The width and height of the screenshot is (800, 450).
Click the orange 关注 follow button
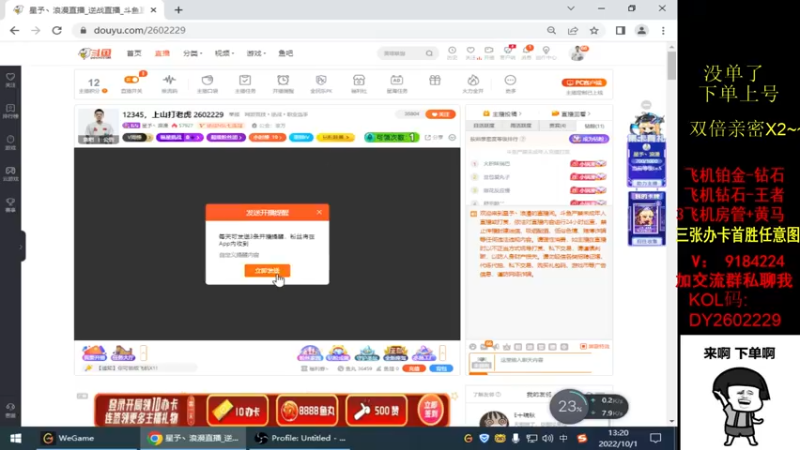pos(440,114)
